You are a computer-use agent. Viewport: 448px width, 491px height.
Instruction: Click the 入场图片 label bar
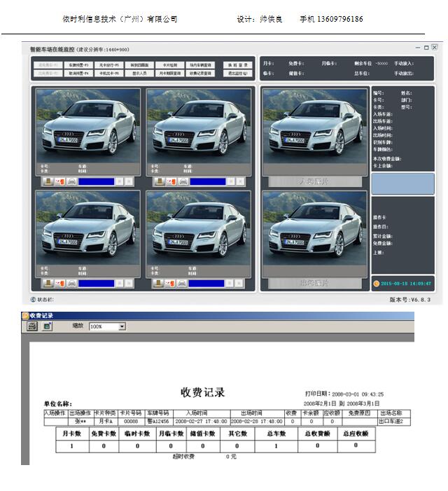pos(313,181)
